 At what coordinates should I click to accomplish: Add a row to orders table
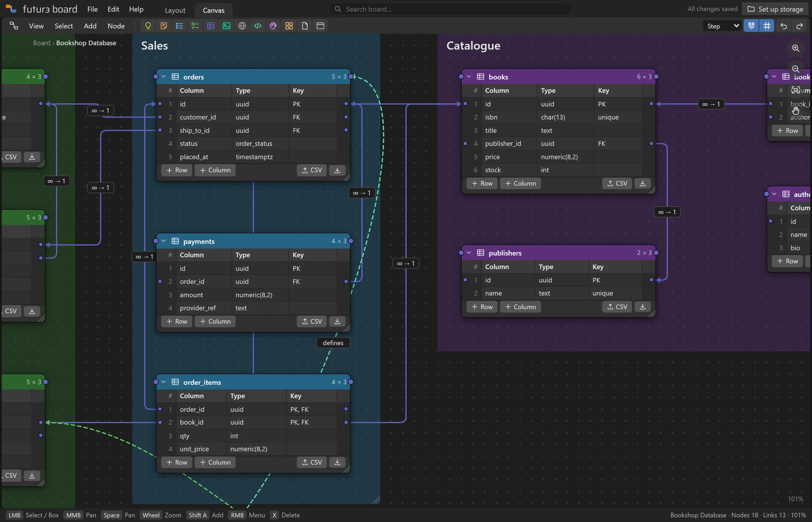(x=177, y=170)
